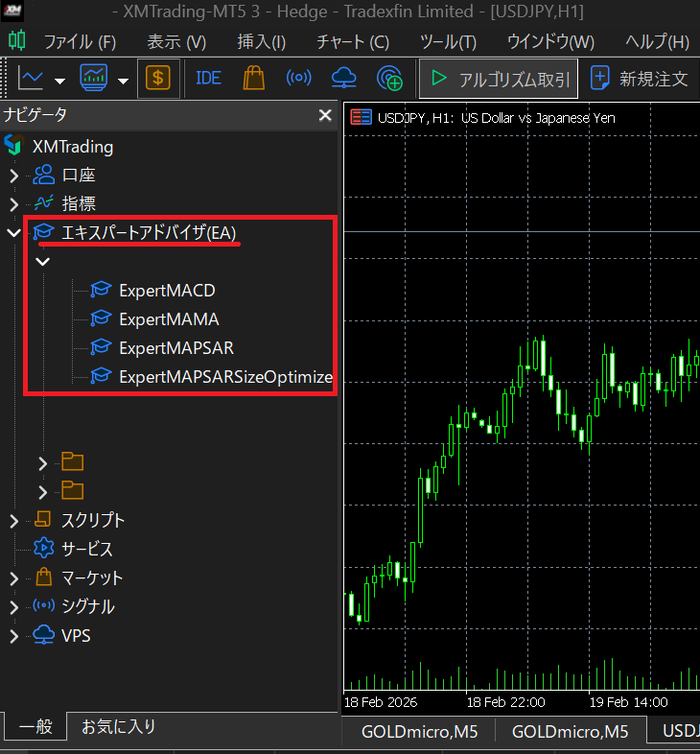Click the line chart type icon
Viewport: 700px width, 754px height.
click(x=31, y=78)
